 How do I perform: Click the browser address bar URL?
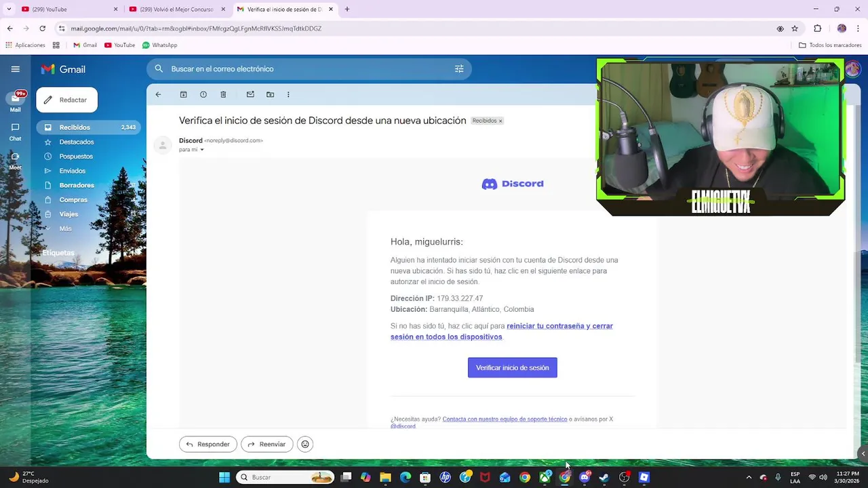(x=196, y=28)
